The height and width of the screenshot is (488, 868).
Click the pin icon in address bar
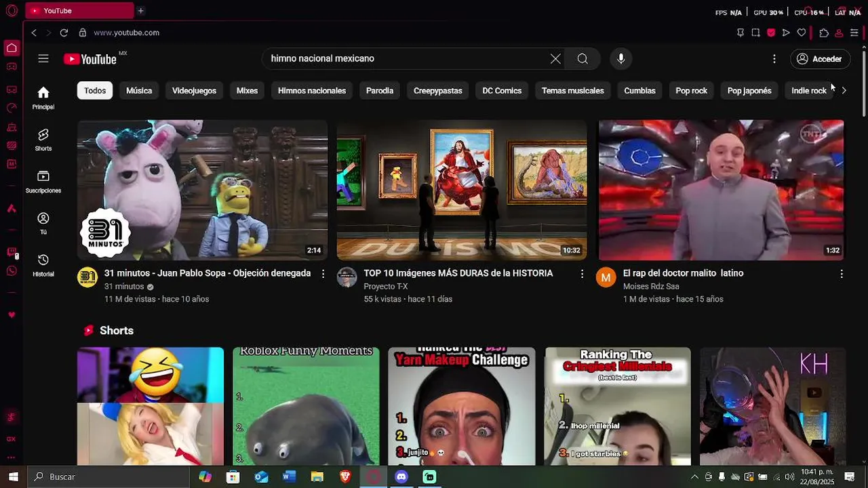(x=740, y=33)
